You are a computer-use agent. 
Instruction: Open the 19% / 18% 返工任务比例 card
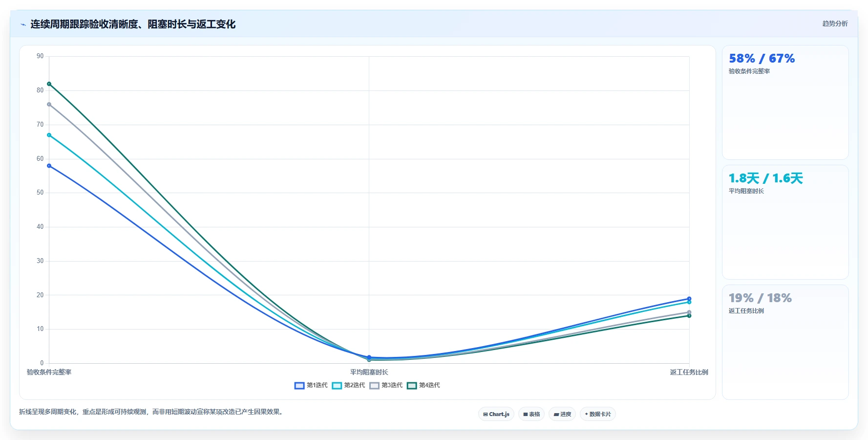click(785, 342)
